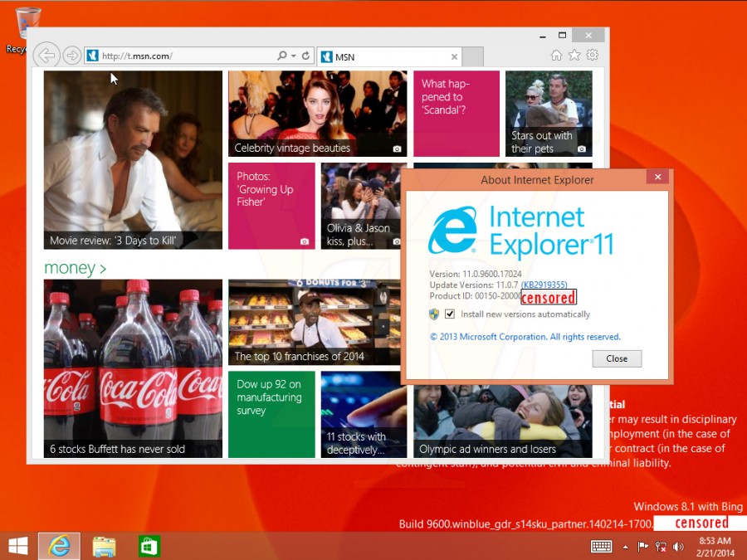Select the MSN browser tab
Screen dimensions: 747x560
pyautogui.click(x=386, y=57)
